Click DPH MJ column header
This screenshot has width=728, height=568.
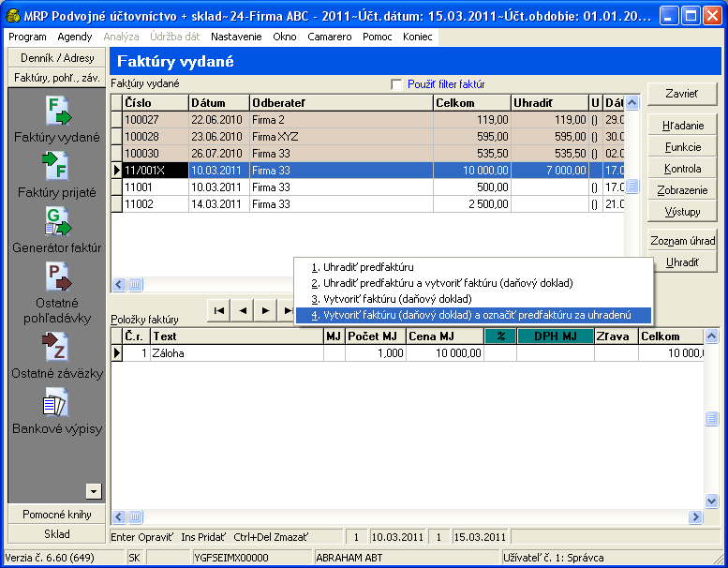(x=556, y=336)
